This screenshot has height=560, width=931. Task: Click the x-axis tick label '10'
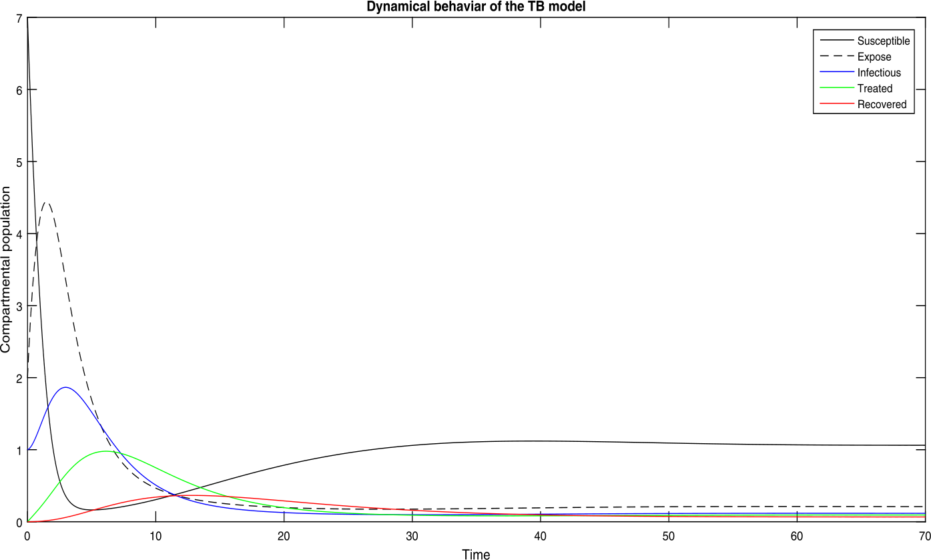tap(156, 536)
